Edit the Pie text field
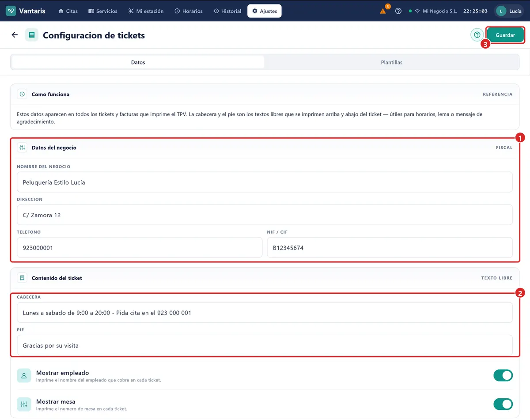 point(265,345)
